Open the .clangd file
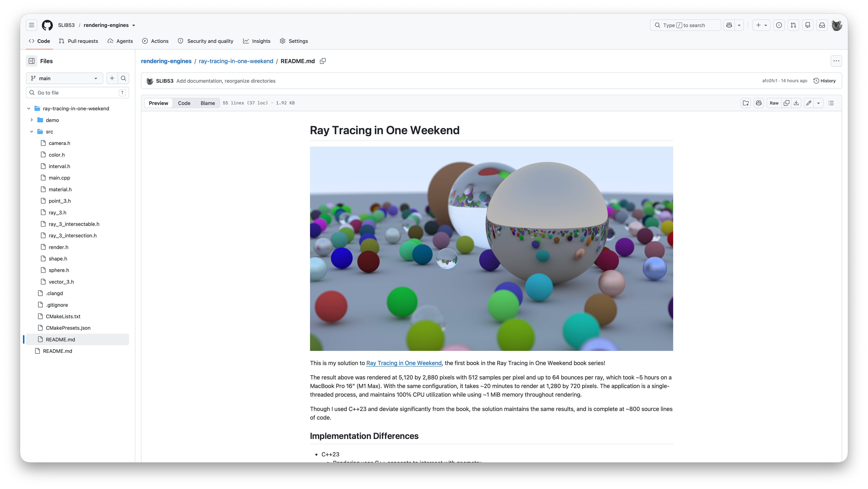The image size is (868, 489). point(54,293)
